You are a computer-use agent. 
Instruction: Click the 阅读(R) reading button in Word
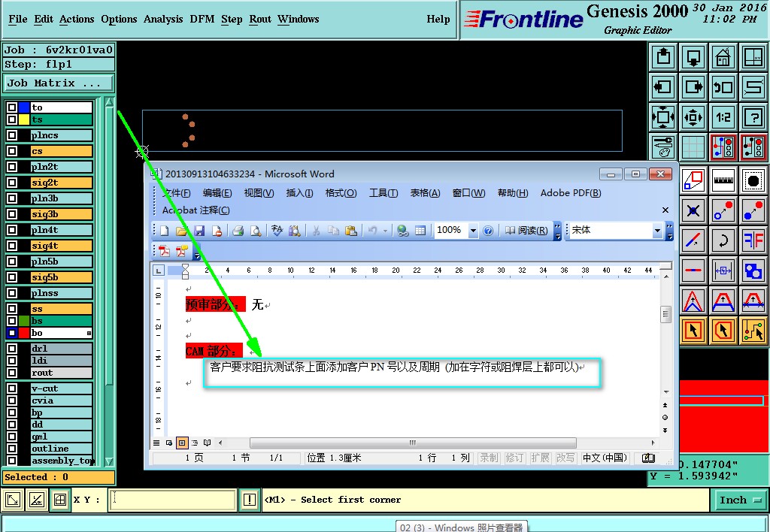(526, 230)
